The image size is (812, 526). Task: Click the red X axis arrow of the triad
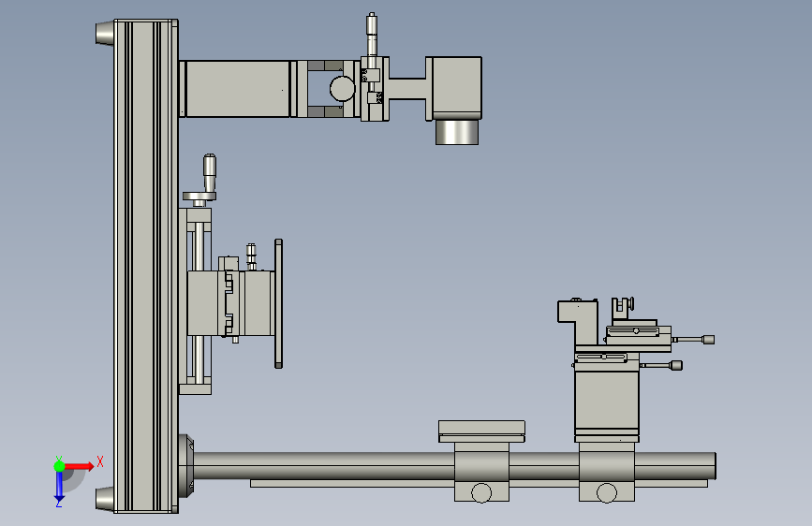point(80,466)
